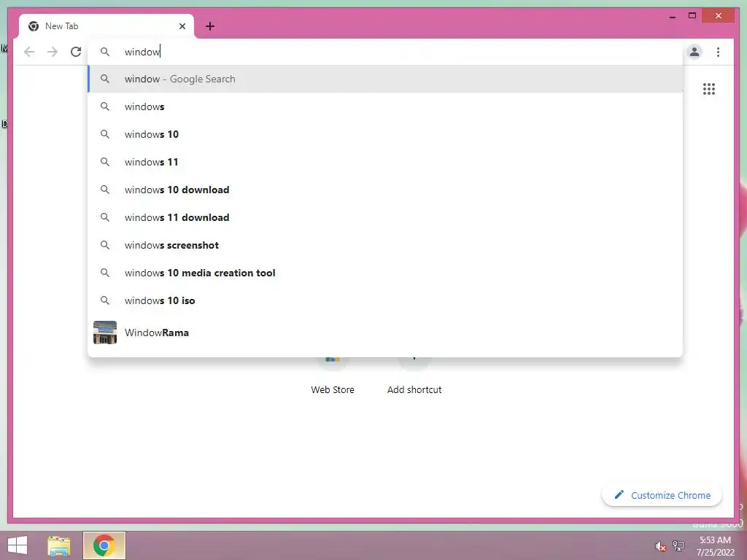Open the Google apps grid icon
Image resolution: width=747 pixels, height=560 pixels.
tap(709, 89)
